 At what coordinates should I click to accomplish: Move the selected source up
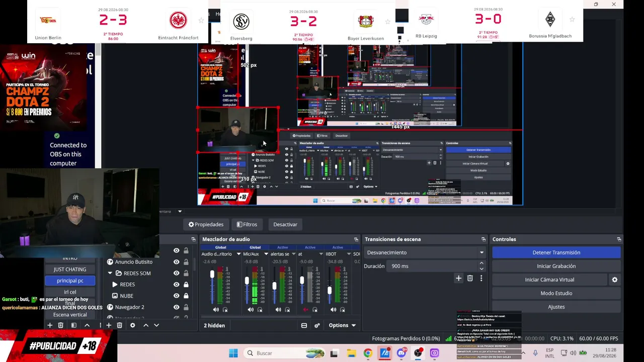tap(146, 325)
